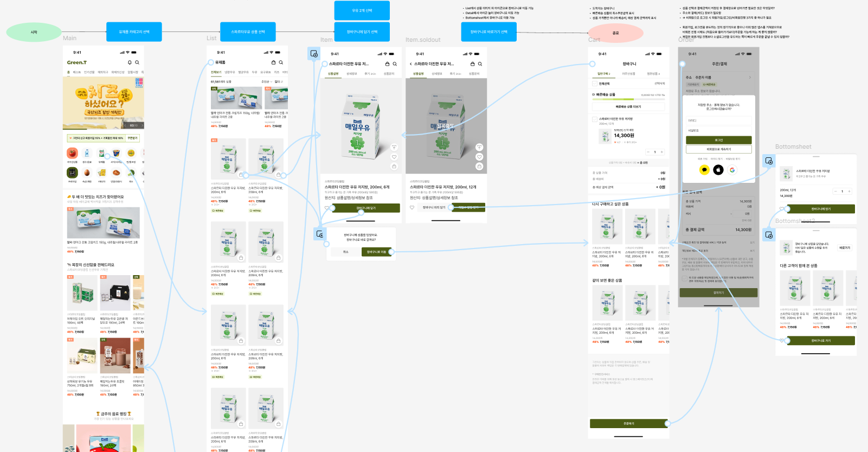
Task: Click the Google login icon in Order modal
Action: pyautogui.click(x=732, y=170)
